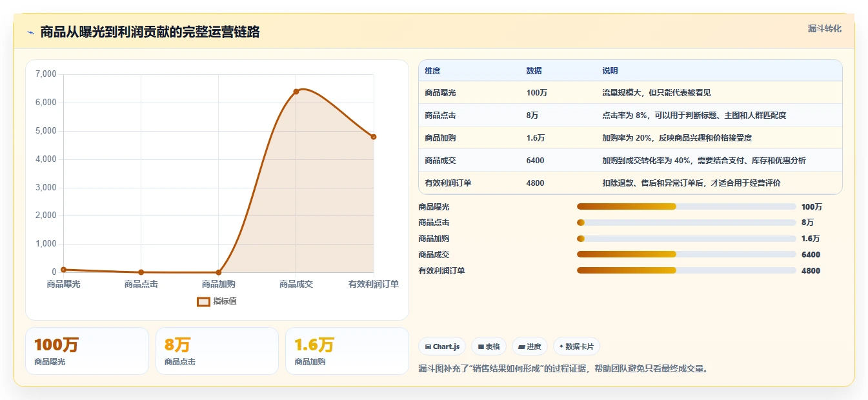Click the 漏斗转化 tag in header

click(x=824, y=28)
